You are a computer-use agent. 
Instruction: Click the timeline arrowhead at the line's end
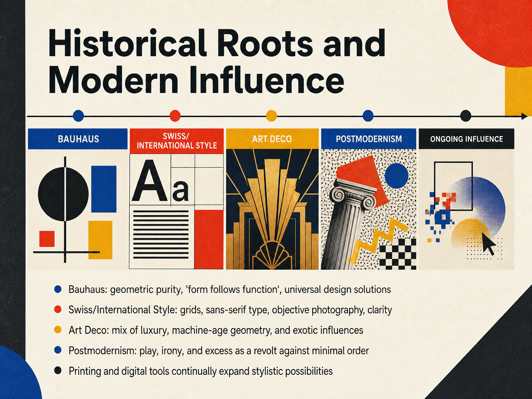[524, 116]
